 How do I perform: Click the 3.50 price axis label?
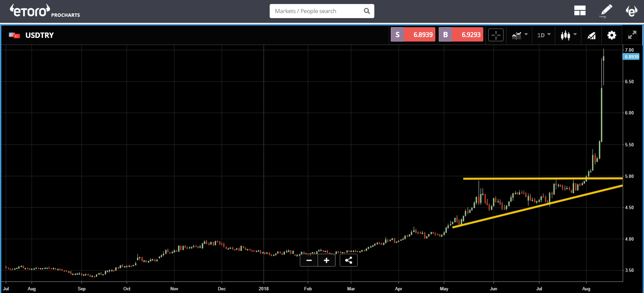click(x=629, y=270)
